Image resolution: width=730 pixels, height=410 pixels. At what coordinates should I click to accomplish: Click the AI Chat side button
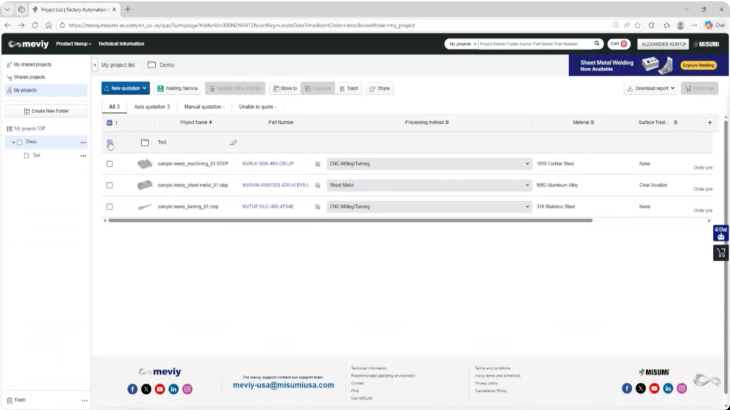point(720,232)
